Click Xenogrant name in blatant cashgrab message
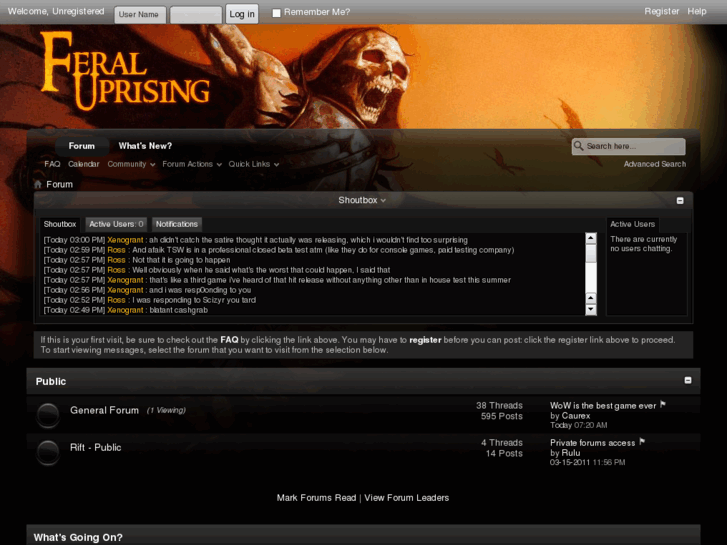This screenshot has height=545, width=727. pyautogui.click(x=125, y=310)
